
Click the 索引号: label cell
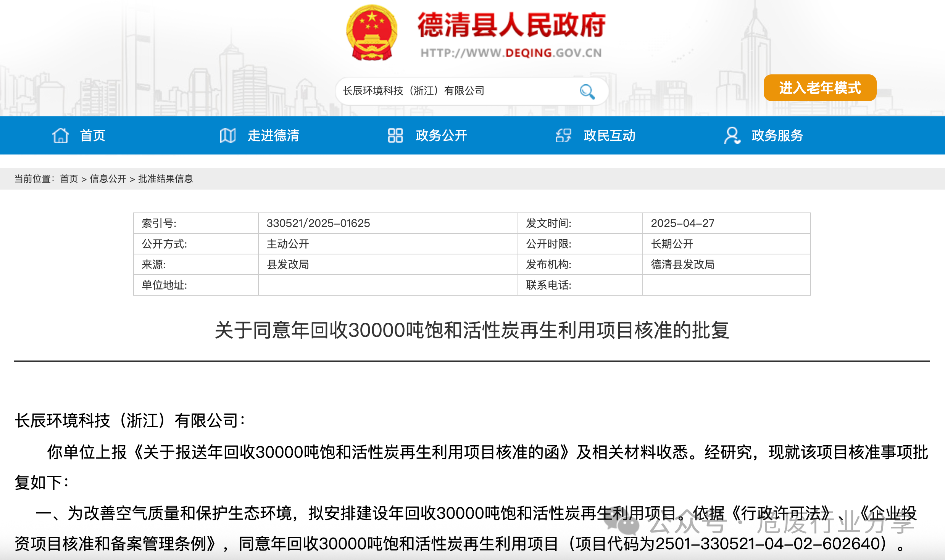(196, 223)
